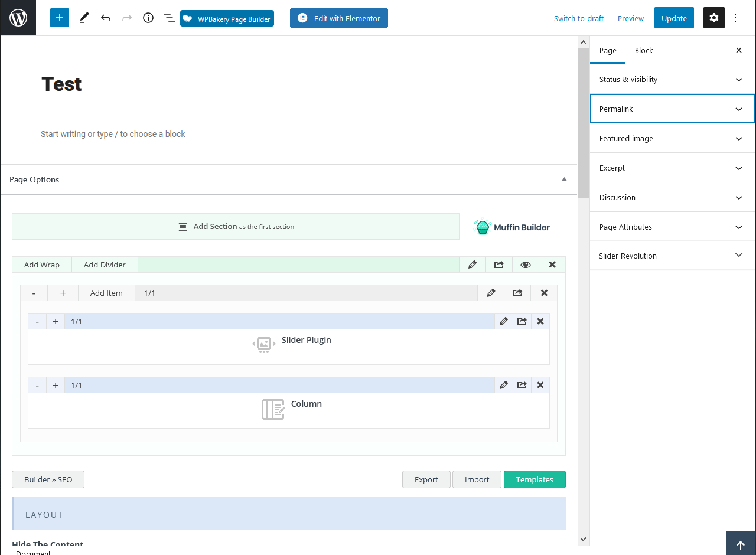Click WPBakery Page Builder button
The height and width of the screenshot is (555, 756).
227,18
